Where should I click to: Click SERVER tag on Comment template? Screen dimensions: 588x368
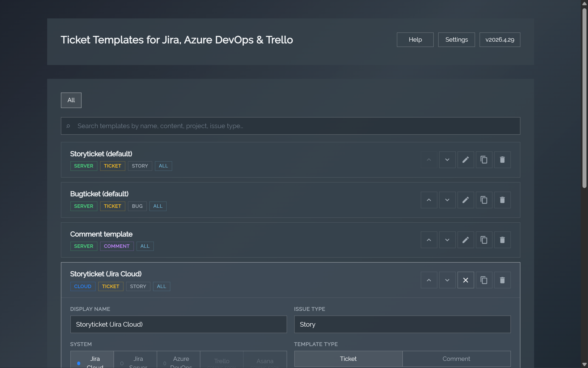tap(84, 246)
